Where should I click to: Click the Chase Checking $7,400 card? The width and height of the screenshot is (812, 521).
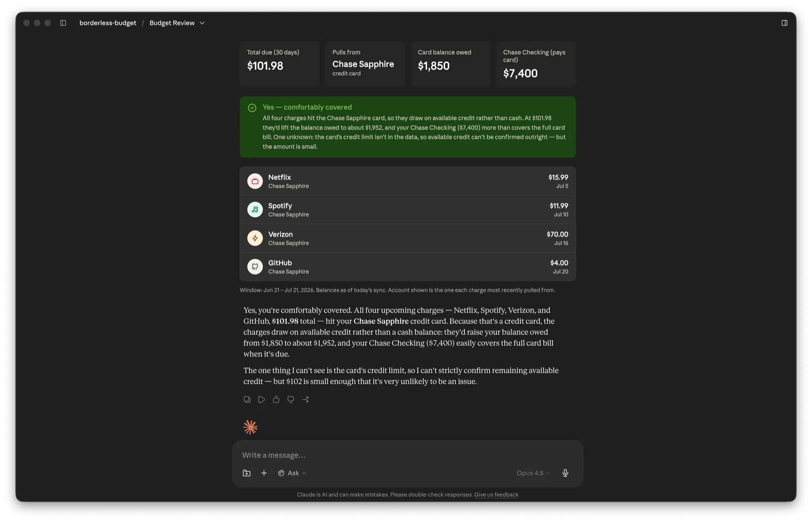click(536, 64)
